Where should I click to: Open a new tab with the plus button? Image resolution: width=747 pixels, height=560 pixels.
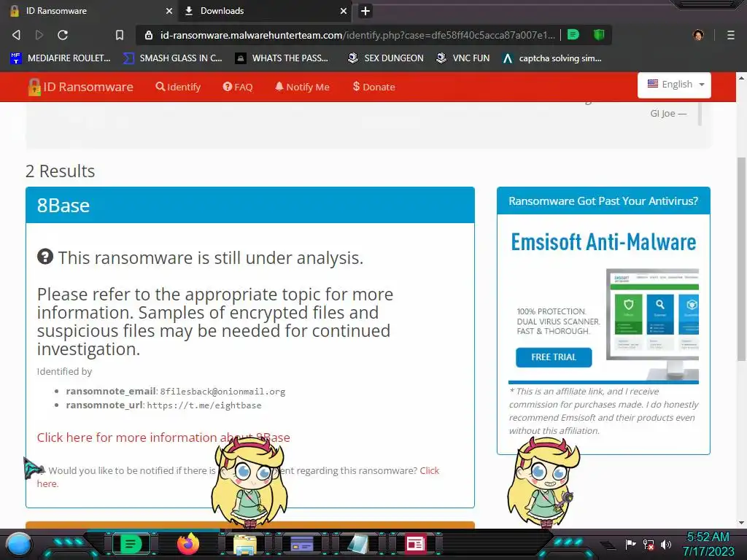click(x=365, y=11)
